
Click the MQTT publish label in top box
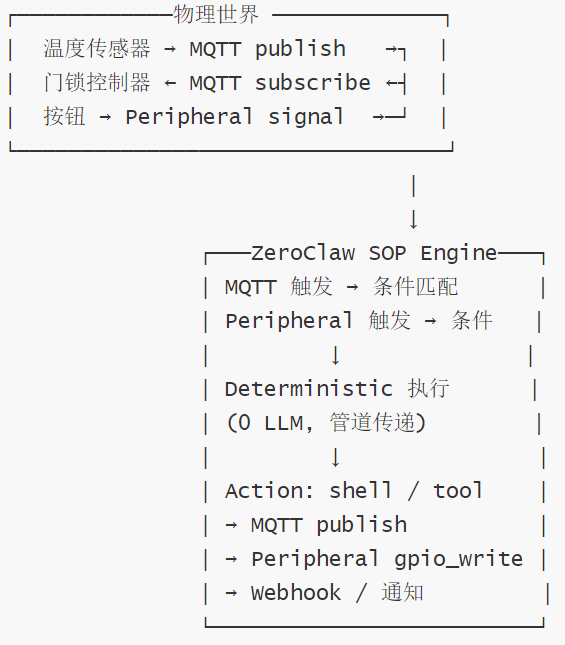(x=267, y=49)
